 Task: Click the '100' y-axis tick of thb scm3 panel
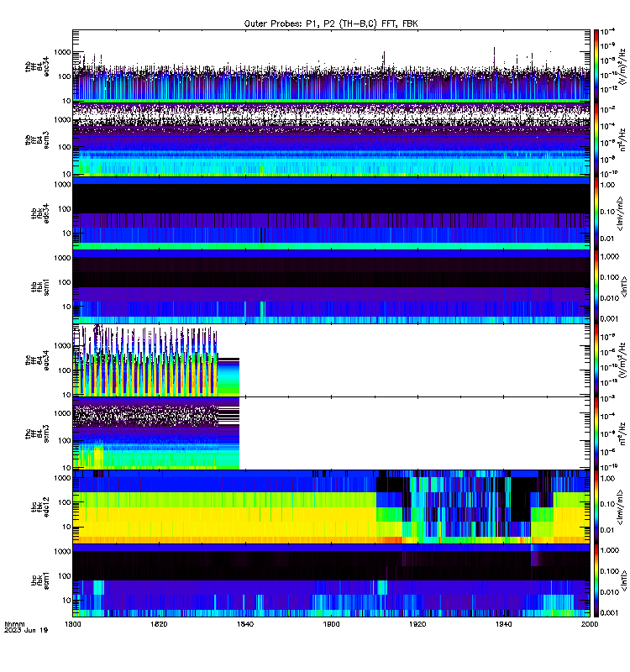coord(65,147)
